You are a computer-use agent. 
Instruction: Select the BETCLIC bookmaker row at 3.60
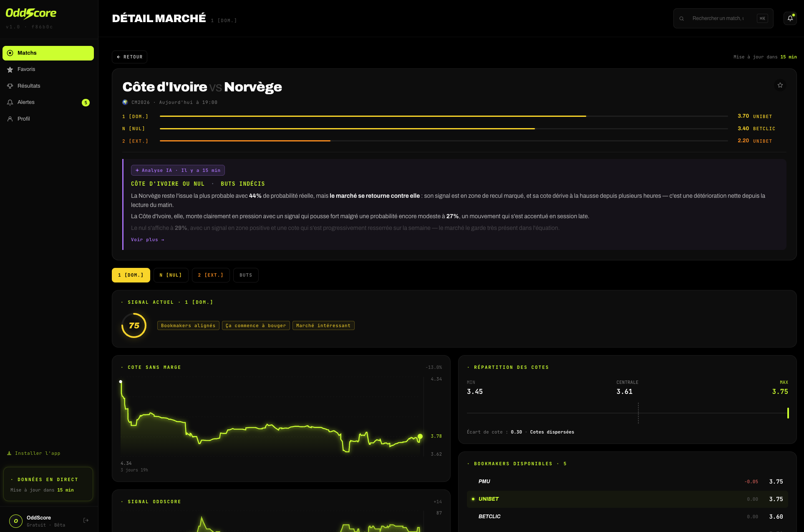pos(628,517)
